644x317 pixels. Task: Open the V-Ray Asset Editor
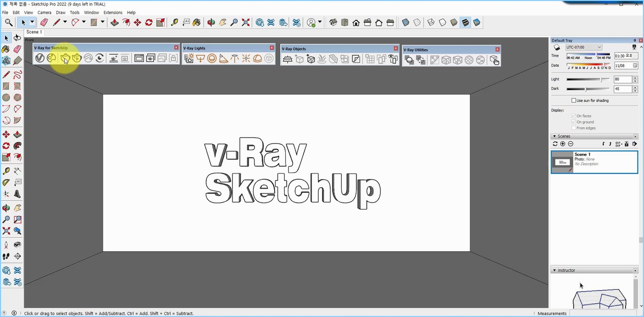click(40, 58)
